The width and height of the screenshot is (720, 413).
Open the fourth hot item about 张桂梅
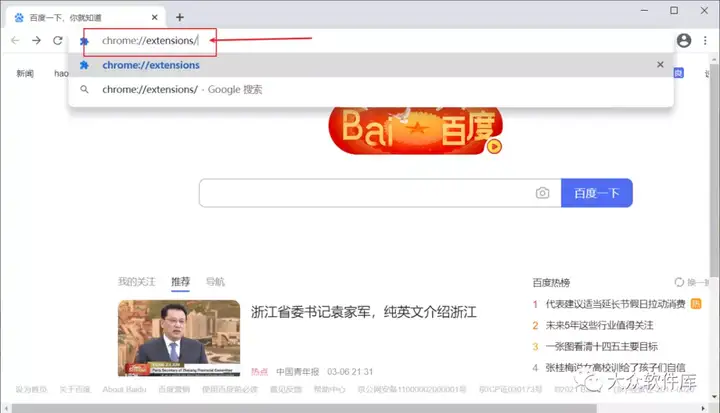pyautogui.click(x=615, y=368)
